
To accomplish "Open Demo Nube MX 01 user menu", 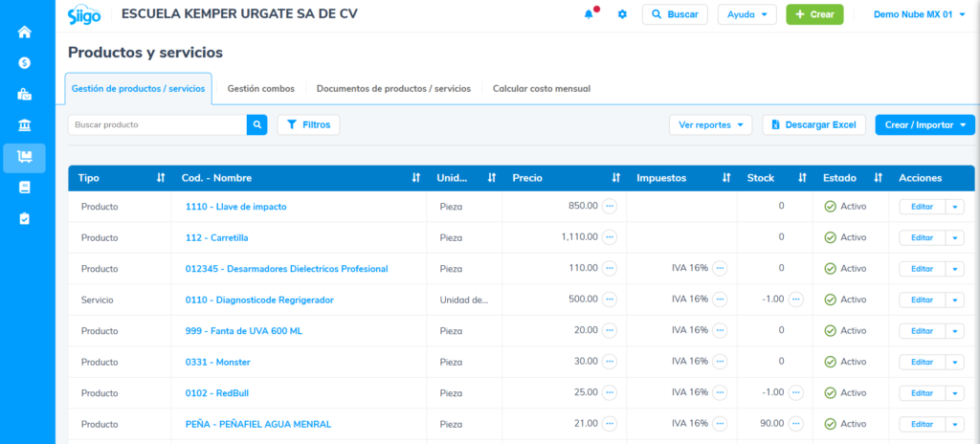I will click(x=920, y=14).
